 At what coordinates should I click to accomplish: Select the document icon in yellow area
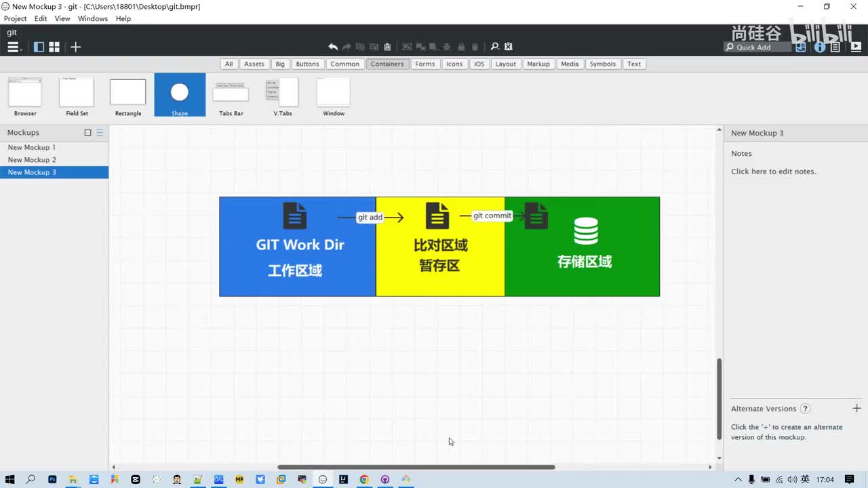tap(437, 216)
